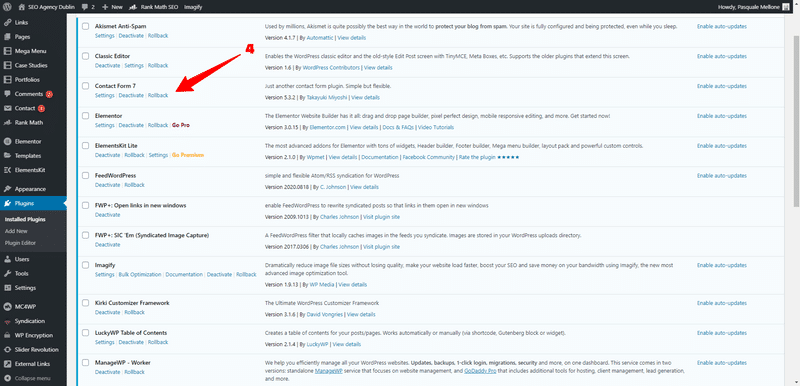Image resolution: width=800 pixels, height=386 pixels.
Task: Click ElementsKit Lite Go Premium link
Action: (188, 155)
